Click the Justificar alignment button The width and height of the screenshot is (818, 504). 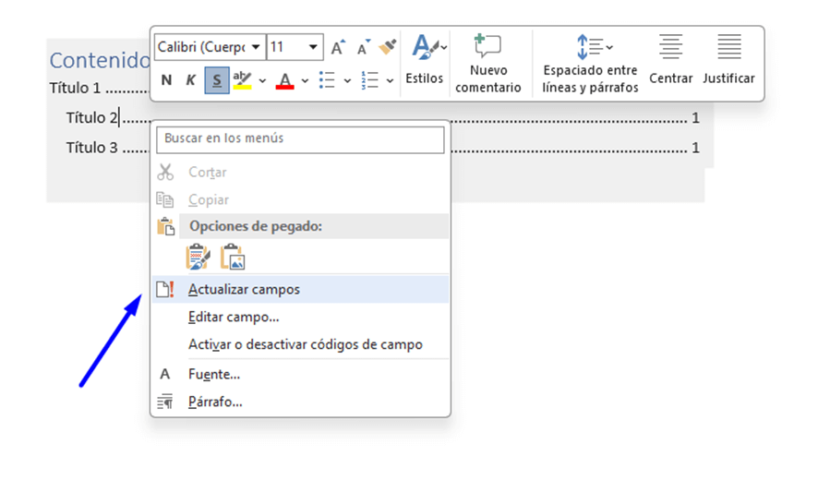(x=728, y=60)
